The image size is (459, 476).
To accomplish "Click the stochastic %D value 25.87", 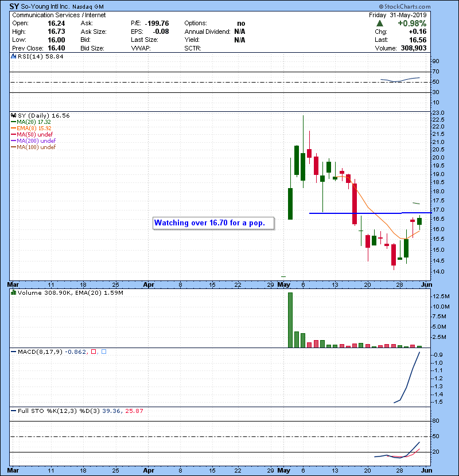I will (x=134, y=411).
